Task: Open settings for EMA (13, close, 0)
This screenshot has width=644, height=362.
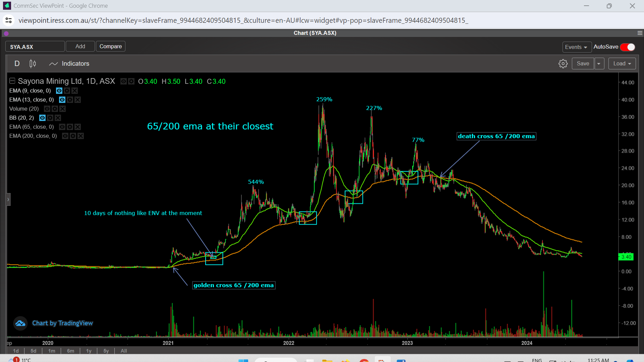Action: click(70, 100)
